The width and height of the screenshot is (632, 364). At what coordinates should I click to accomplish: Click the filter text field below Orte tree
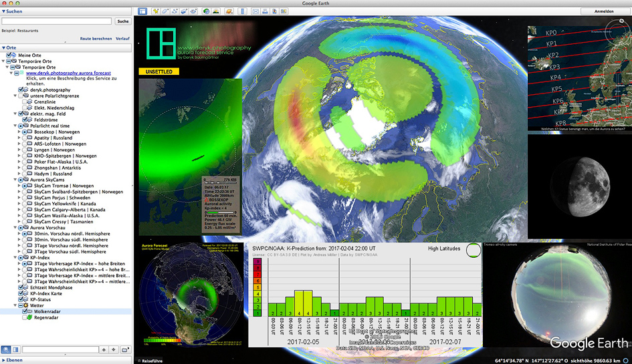click(x=60, y=349)
